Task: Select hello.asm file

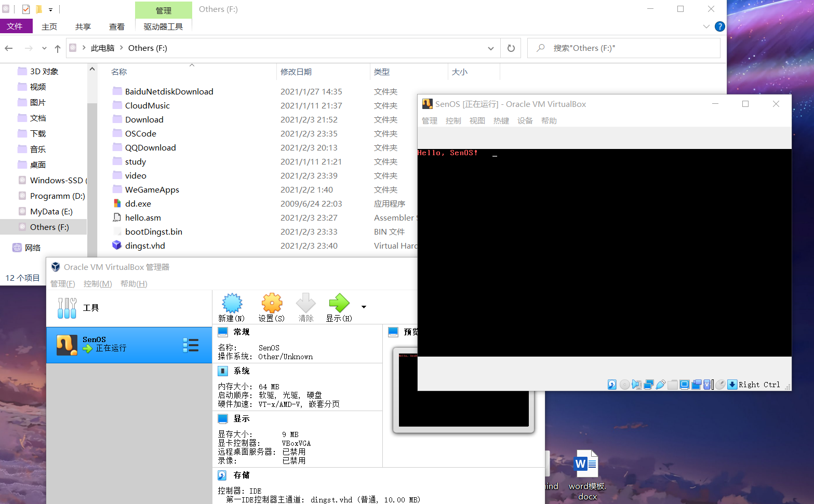Action: click(143, 217)
